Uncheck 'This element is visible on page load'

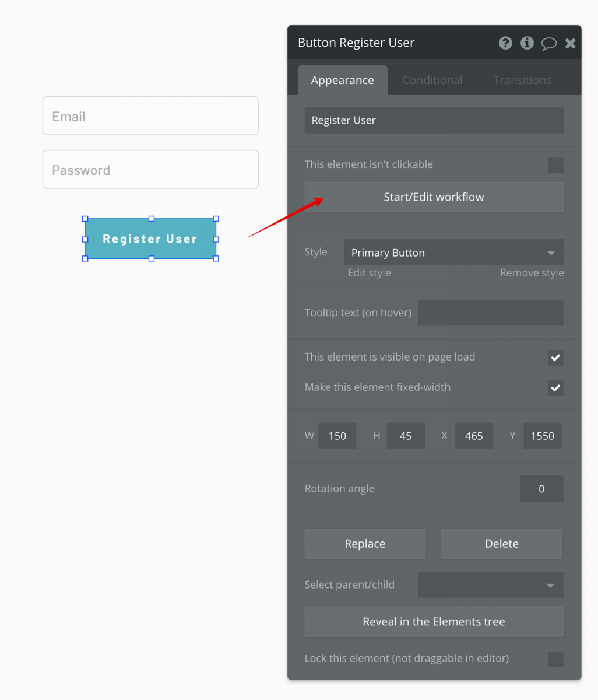[x=555, y=358]
